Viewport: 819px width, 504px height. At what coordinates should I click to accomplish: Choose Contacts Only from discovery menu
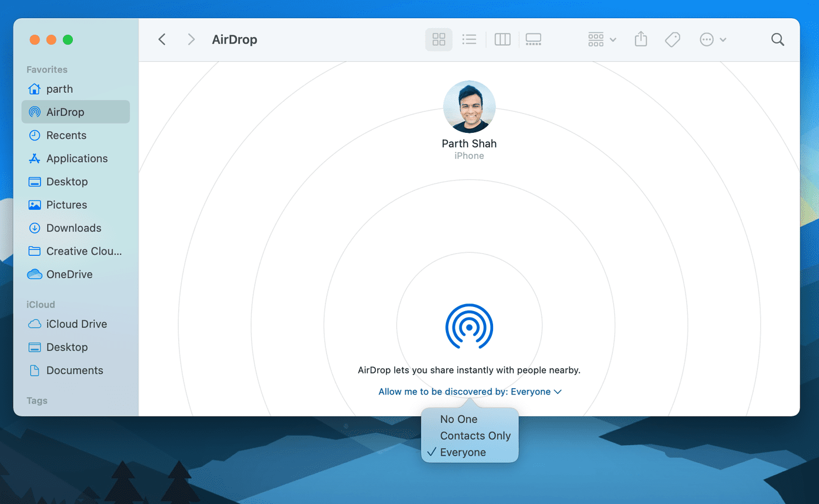pos(470,436)
